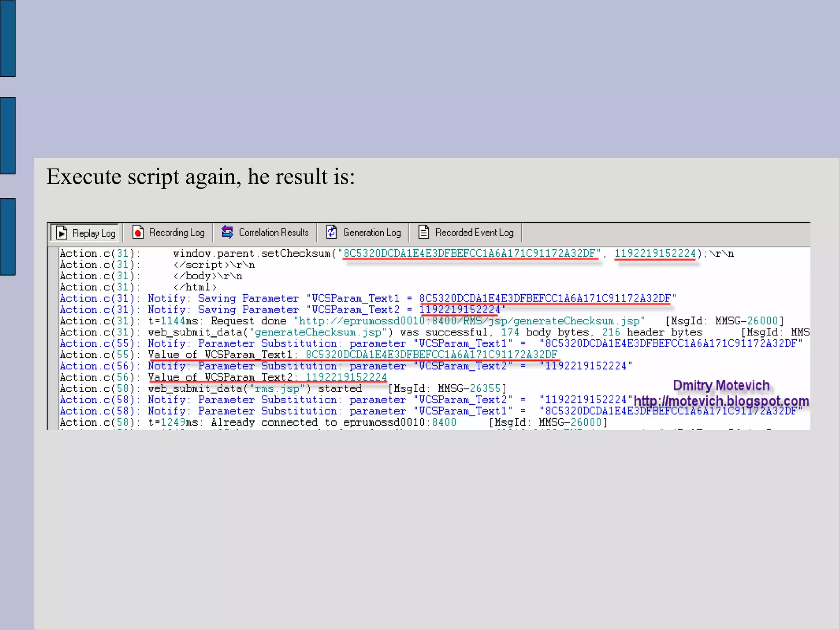
Task: Click the MMSG-26355 message id
Action: tap(469, 388)
